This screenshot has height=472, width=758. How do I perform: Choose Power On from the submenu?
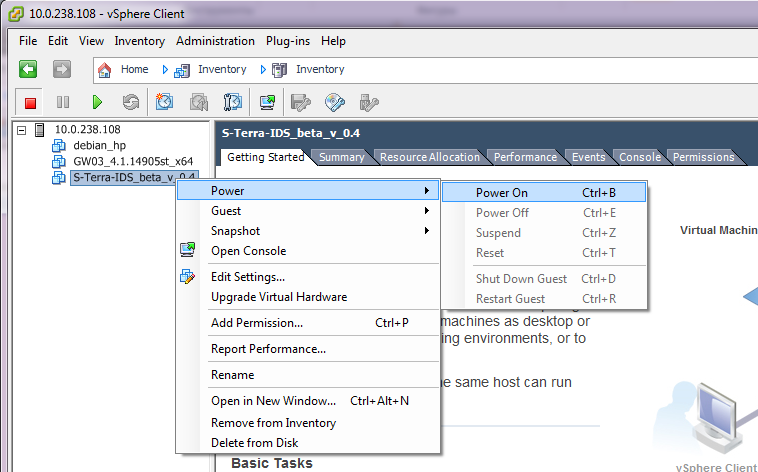pyautogui.click(x=544, y=192)
